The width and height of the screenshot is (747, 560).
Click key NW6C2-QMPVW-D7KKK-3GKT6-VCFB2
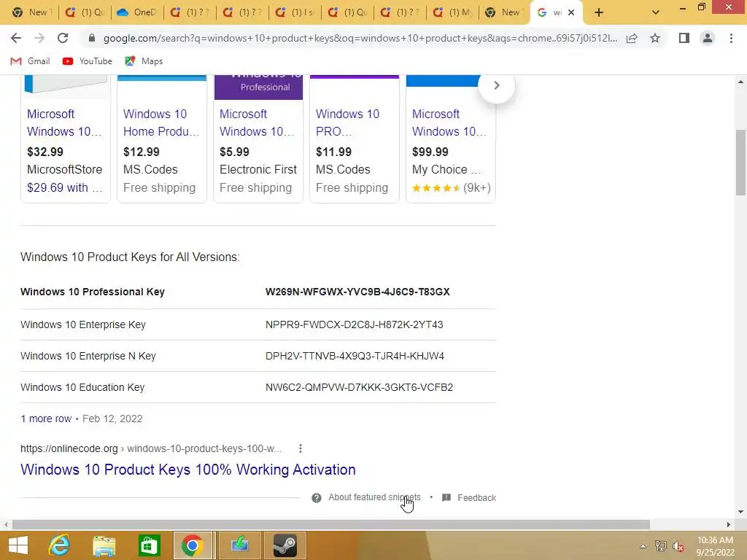[359, 388]
